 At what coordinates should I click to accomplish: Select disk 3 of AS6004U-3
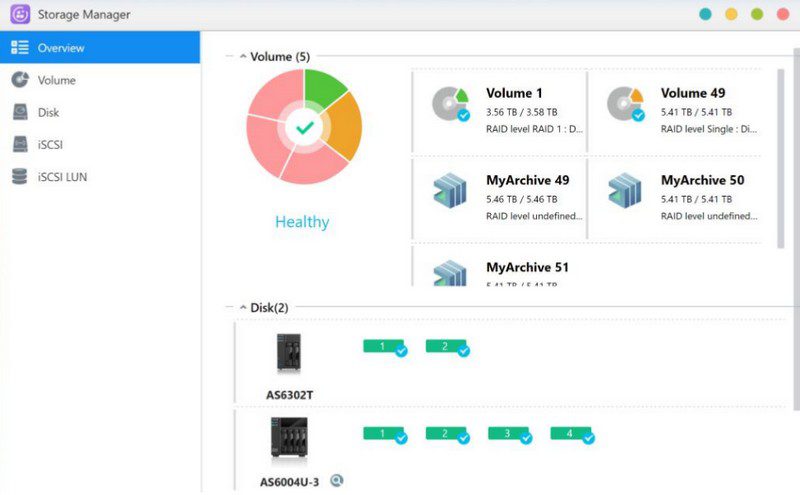click(510, 435)
